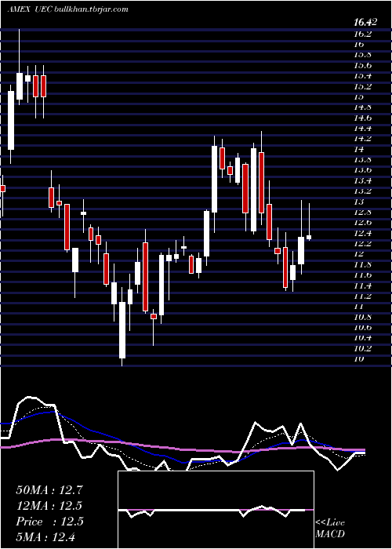Click the 14.4 price axis label
The image size is (392, 549).
tap(361, 129)
